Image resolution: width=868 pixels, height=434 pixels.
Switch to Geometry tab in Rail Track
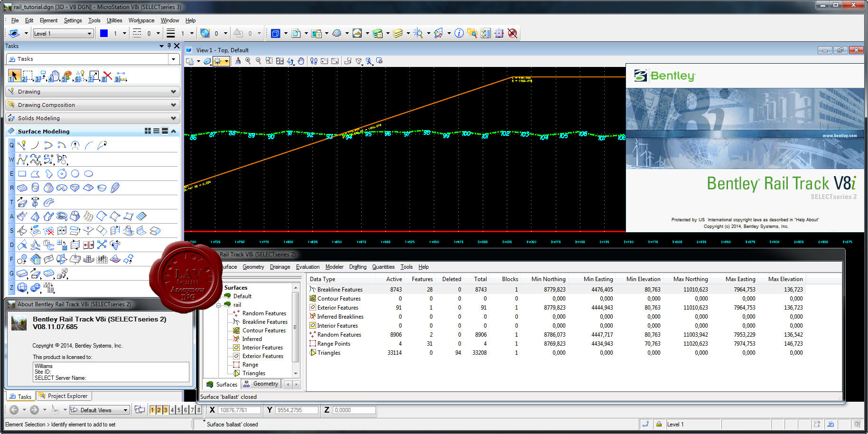(x=261, y=384)
